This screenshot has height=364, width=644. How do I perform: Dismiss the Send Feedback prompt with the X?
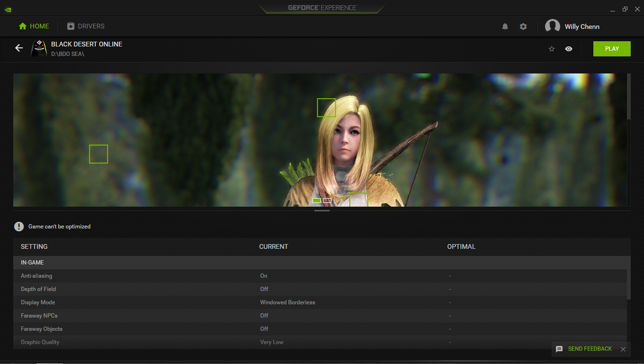(x=623, y=348)
